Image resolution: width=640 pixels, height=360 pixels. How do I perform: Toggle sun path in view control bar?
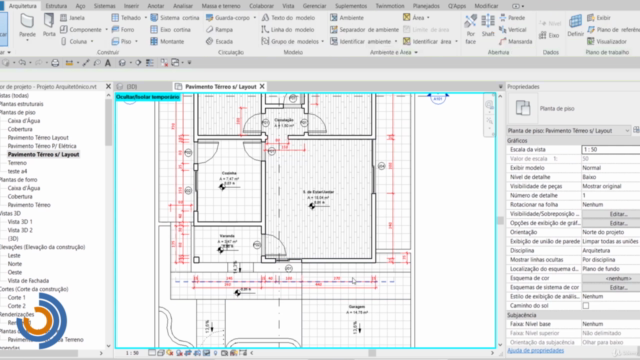(170, 353)
